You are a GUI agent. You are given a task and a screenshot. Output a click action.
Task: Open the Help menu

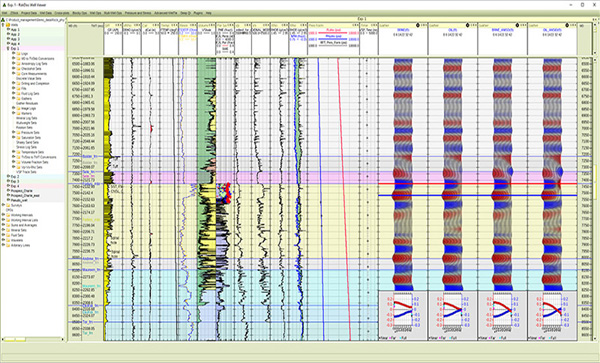coord(209,13)
